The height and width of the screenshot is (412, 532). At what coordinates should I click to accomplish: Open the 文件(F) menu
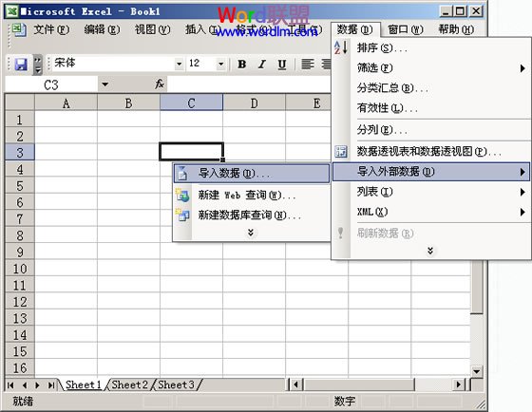51,29
